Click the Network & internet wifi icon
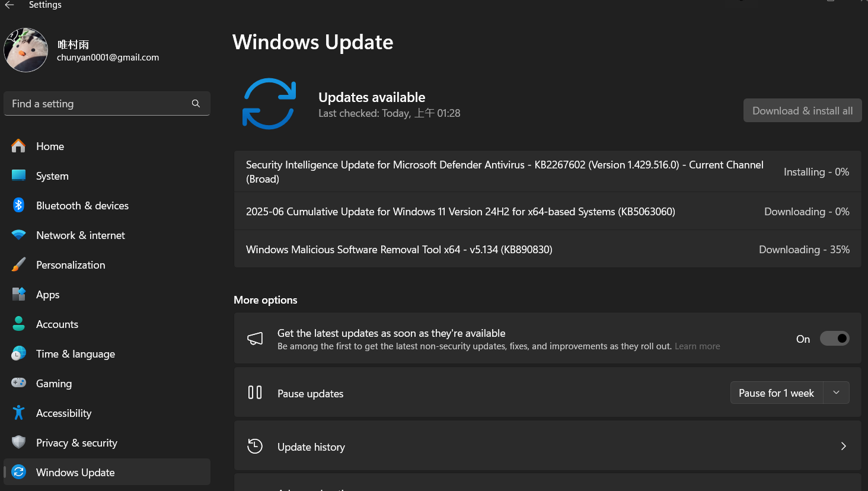 19,235
